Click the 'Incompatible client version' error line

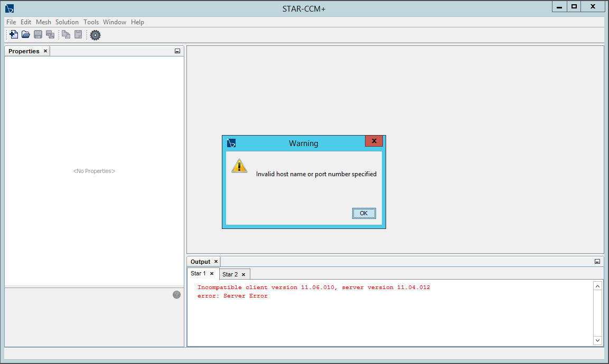[x=314, y=288]
